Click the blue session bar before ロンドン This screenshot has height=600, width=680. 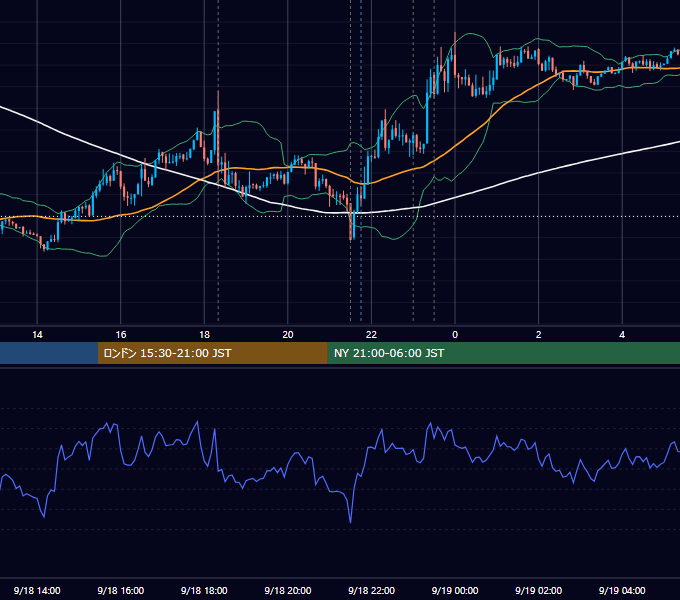[x=49, y=353]
